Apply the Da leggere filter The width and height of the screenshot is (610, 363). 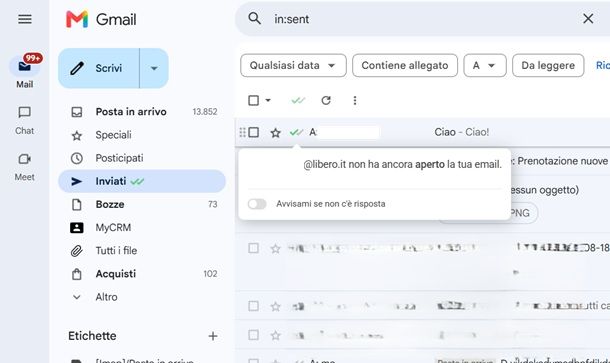point(548,65)
